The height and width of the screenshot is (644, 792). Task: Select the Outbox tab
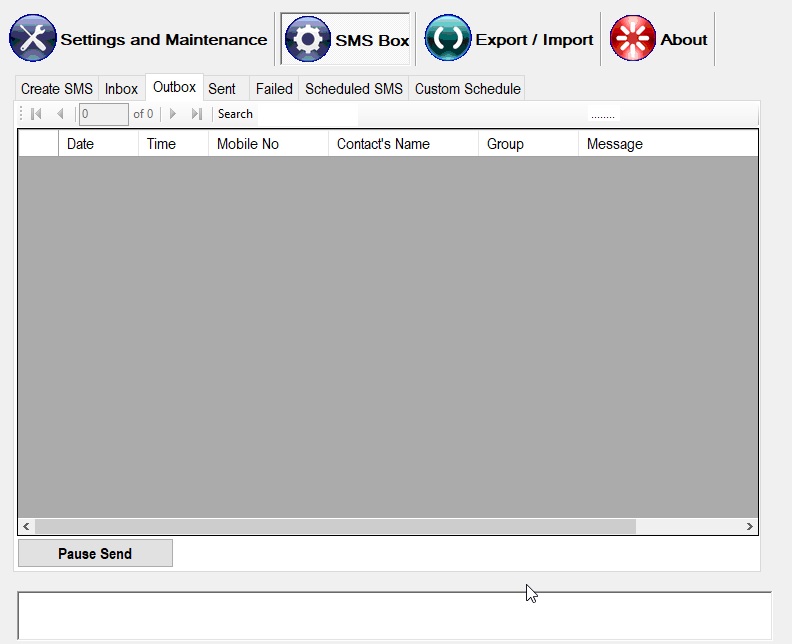pos(174,87)
